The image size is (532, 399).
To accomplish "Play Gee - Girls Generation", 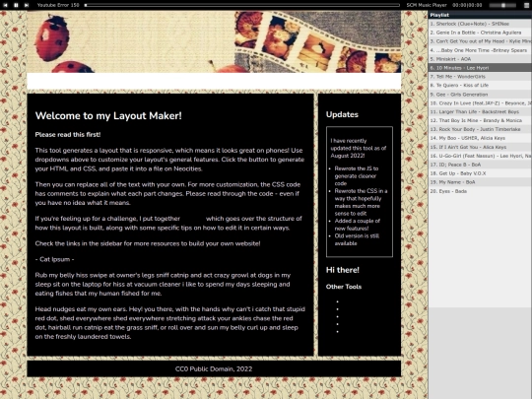I will (480, 95).
